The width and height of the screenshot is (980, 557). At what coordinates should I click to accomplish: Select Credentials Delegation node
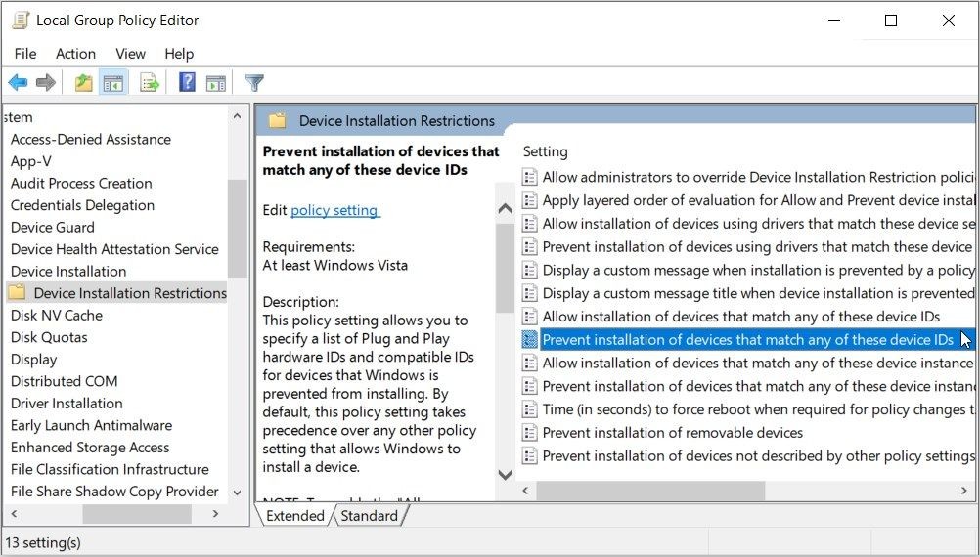[82, 205]
